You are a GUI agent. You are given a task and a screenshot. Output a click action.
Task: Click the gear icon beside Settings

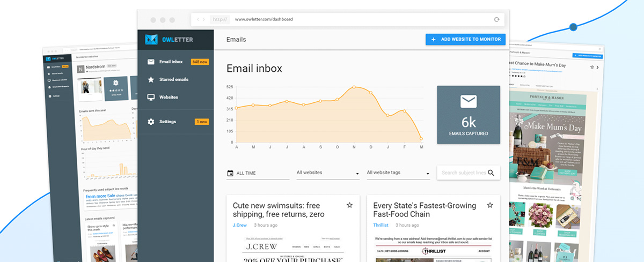click(151, 122)
